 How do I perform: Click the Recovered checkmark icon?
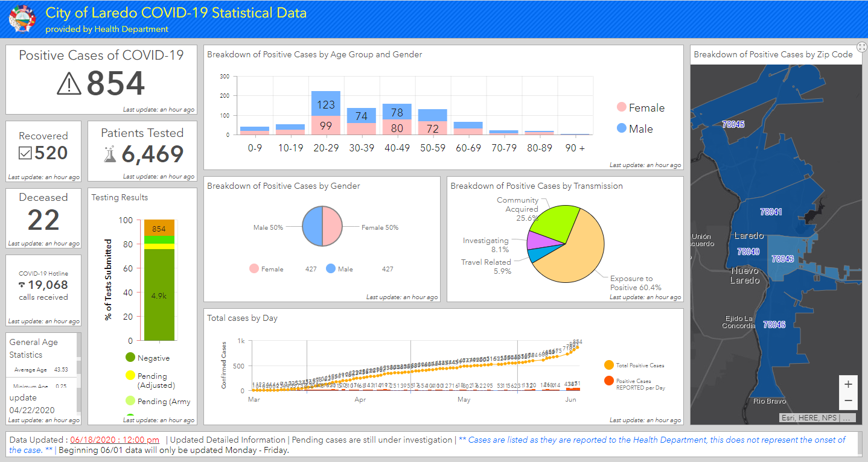tap(25, 154)
